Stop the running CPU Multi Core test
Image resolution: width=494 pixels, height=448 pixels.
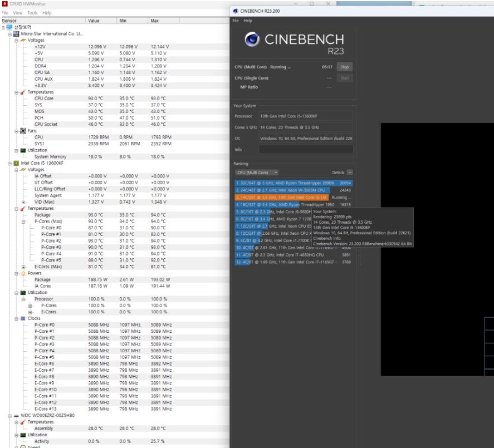pyautogui.click(x=344, y=67)
